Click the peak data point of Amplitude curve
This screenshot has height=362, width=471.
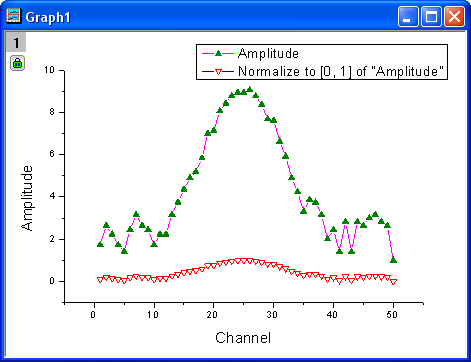(x=250, y=89)
